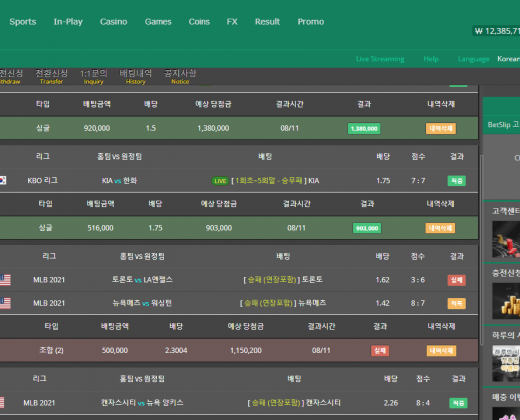Select Games in top navigation
The image size is (520, 420).
(158, 22)
